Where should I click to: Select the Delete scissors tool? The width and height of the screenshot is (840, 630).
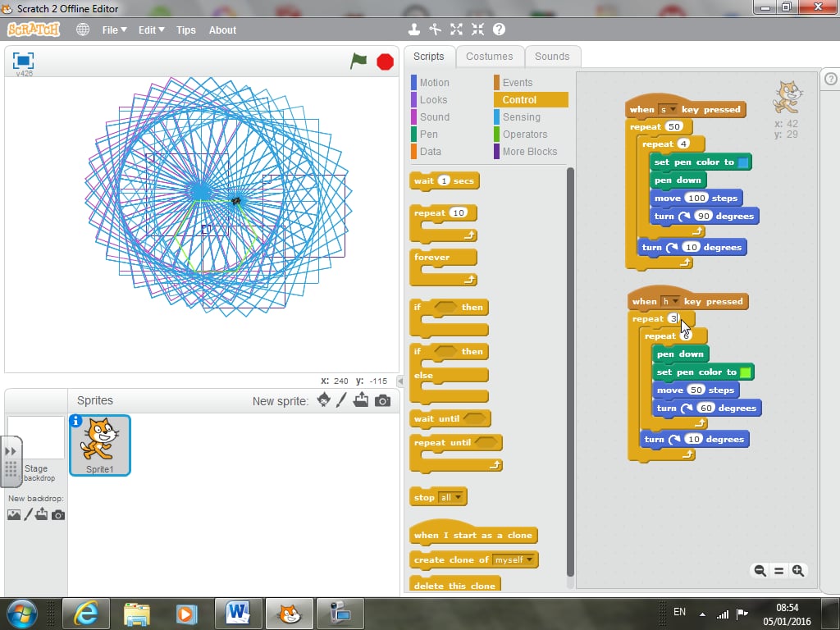pos(435,30)
